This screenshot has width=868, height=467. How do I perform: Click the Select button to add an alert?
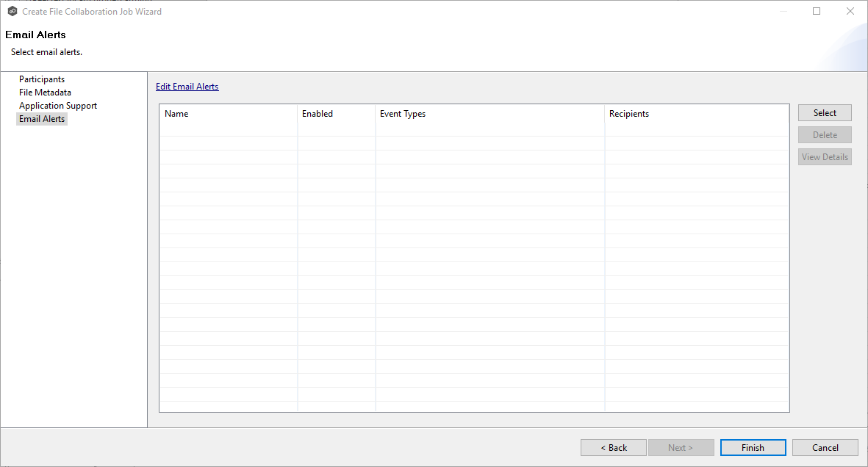(x=824, y=112)
